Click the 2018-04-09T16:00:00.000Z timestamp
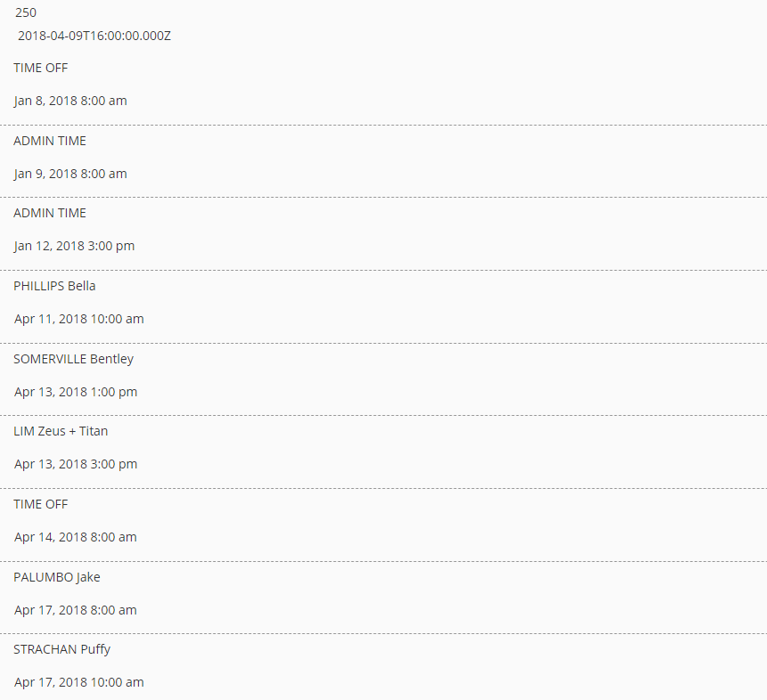Image resolution: width=767 pixels, height=700 pixels. [x=94, y=36]
